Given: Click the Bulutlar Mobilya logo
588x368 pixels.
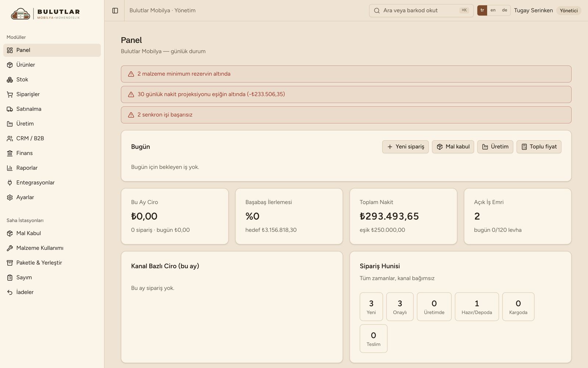Looking at the screenshot, I should coord(46,14).
